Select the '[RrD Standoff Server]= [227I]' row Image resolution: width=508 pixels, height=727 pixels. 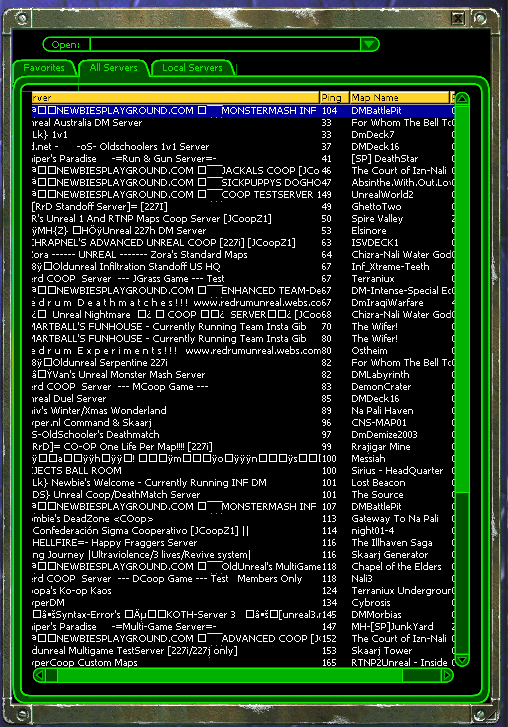click(x=243, y=207)
